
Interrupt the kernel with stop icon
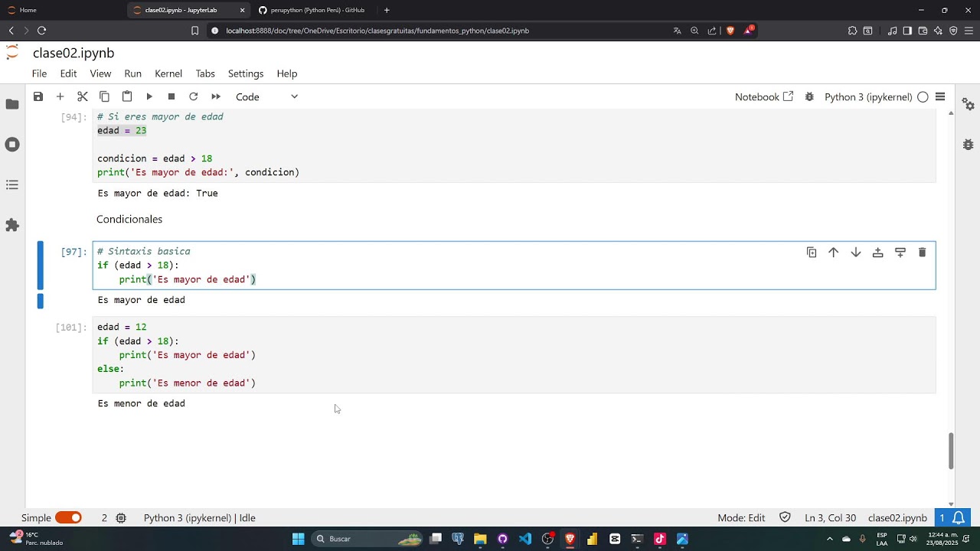point(171,96)
